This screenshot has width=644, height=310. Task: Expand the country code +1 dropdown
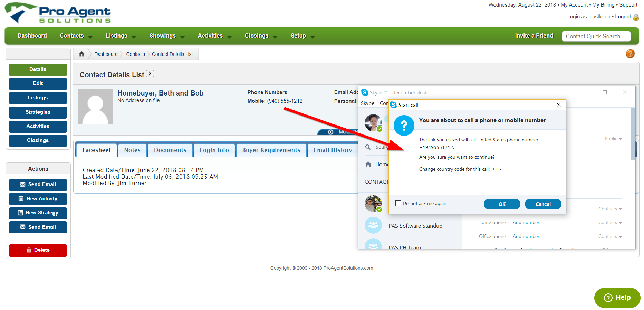click(x=497, y=169)
